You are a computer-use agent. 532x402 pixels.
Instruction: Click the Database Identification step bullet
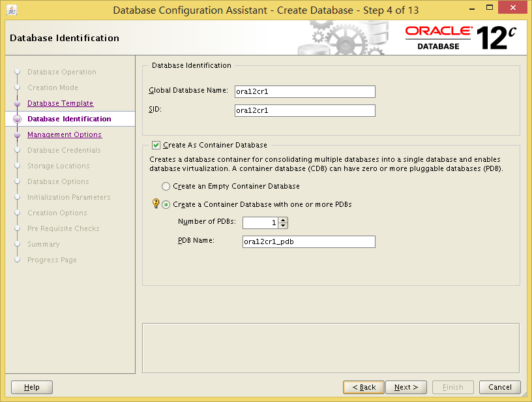(18, 119)
